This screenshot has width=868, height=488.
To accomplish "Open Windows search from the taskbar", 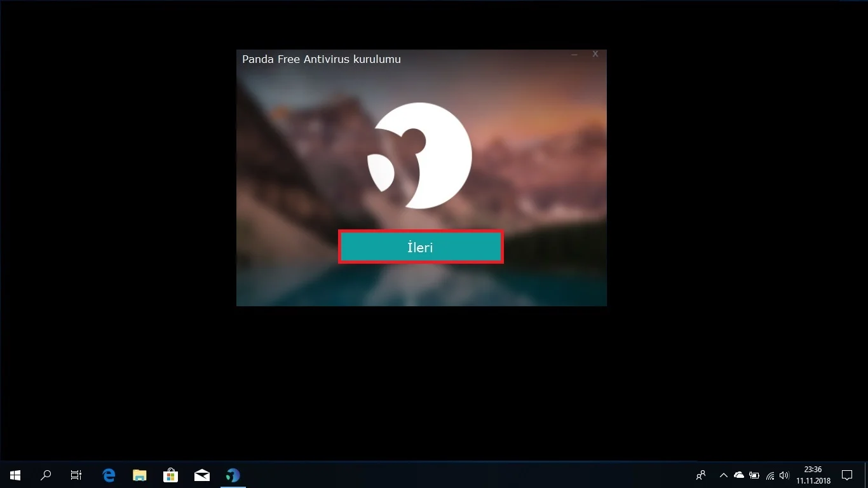I will 46,475.
